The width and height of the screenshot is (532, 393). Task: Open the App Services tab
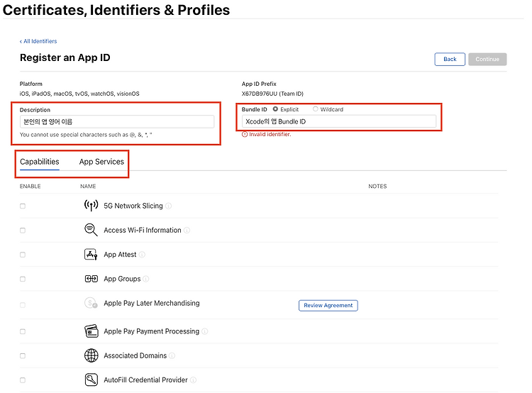[x=101, y=162]
